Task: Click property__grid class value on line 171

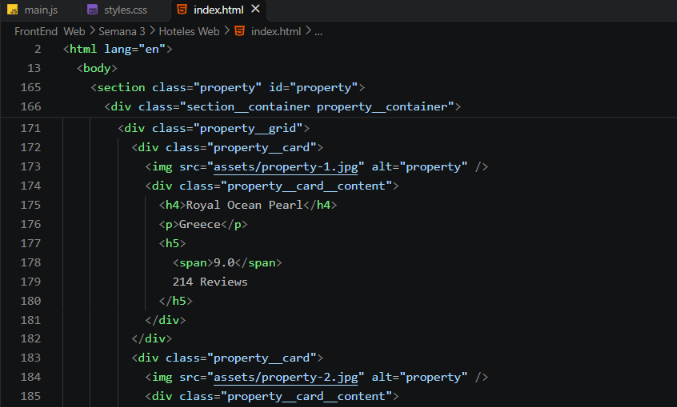Action: (248, 128)
